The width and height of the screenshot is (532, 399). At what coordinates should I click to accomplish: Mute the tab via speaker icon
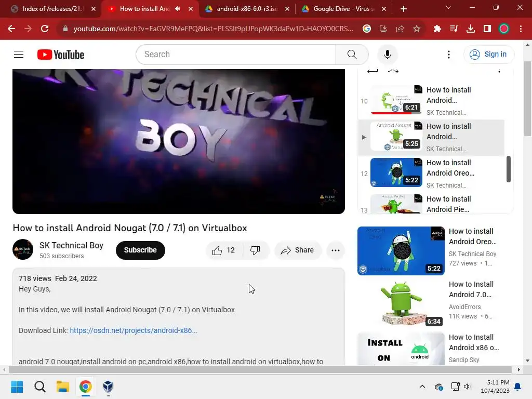pyautogui.click(x=177, y=9)
